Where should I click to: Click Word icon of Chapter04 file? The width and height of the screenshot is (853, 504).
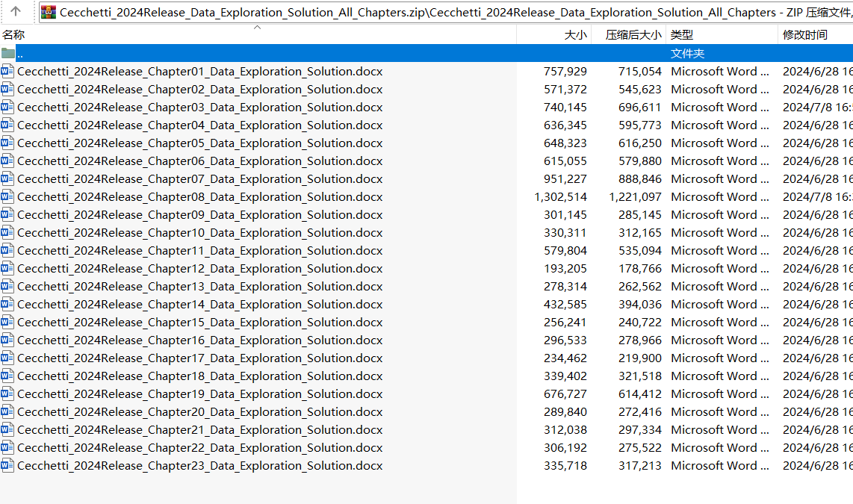pos(7,125)
